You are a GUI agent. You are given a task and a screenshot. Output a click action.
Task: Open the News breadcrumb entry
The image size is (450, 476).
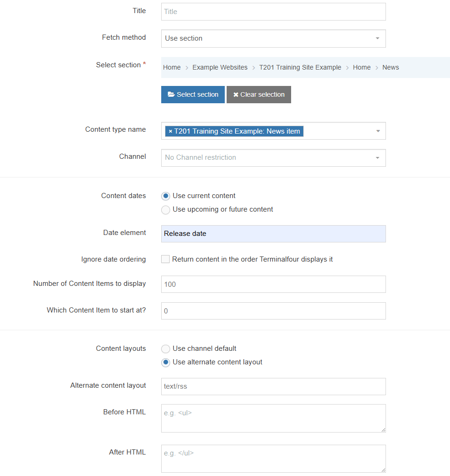pyautogui.click(x=390, y=67)
